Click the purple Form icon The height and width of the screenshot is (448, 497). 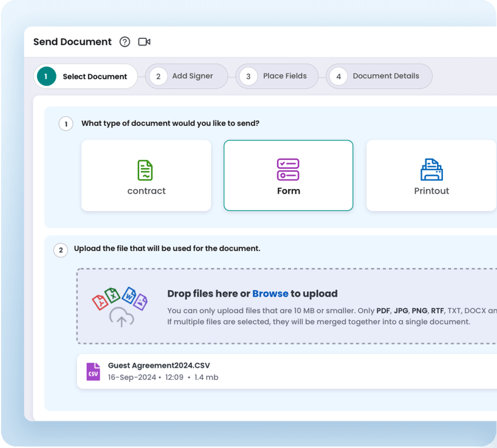click(x=288, y=170)
